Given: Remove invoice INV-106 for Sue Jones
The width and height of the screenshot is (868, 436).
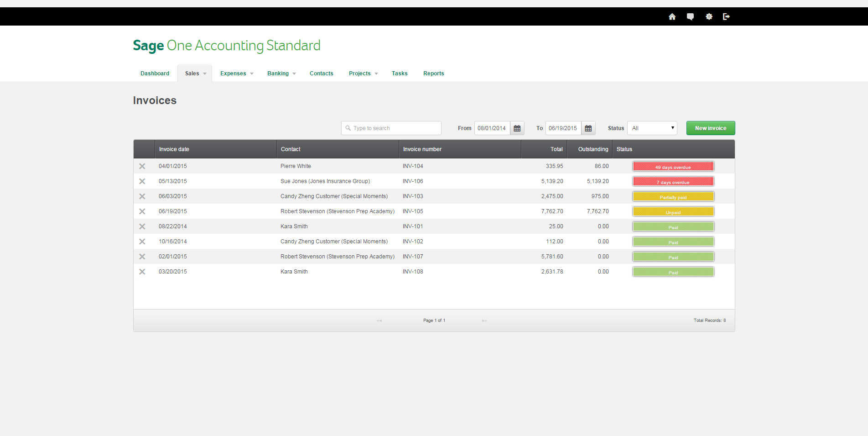Looking at the screenshot, I should pyautogui.click(x=142, y=181).
